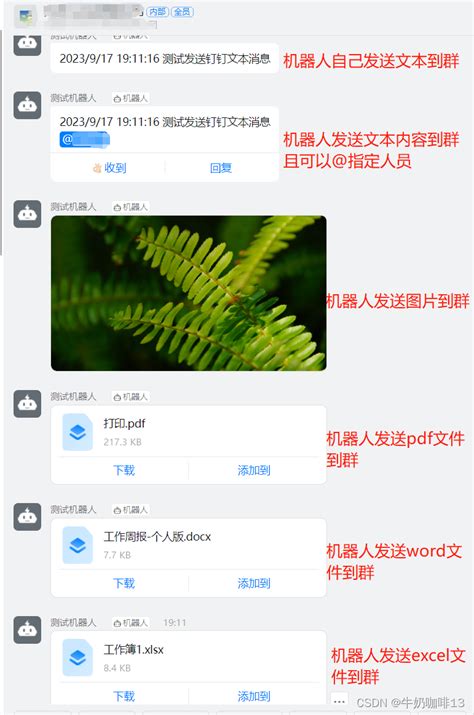Click robot avatar beside the fern image message
This screenshot has width=474, height=715.
tap(27, 213)
